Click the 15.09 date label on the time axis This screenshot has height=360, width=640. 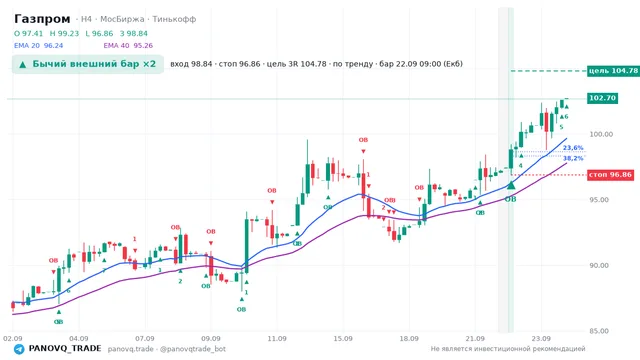pos(343,338)
